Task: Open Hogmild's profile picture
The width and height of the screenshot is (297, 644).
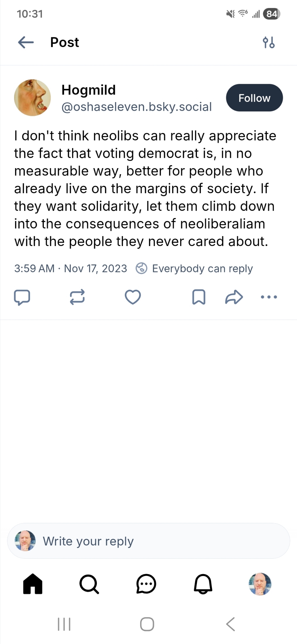Action: 32,98
